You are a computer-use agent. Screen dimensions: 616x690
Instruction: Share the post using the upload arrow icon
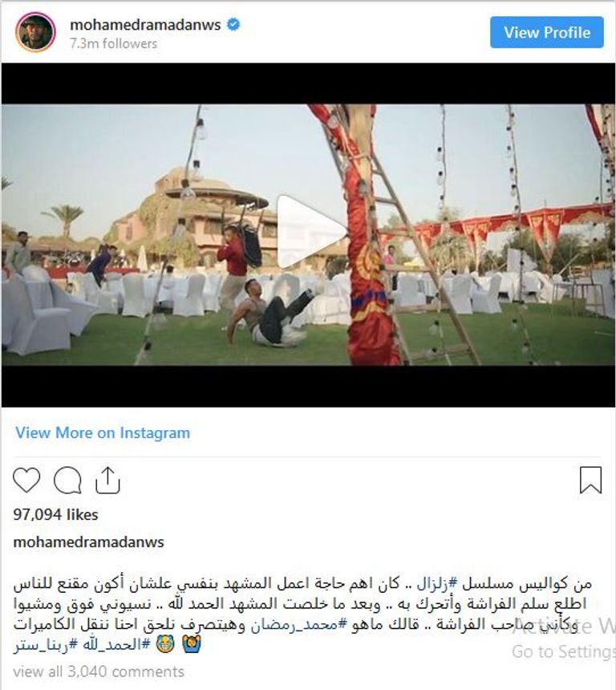[x=107, y=480]
